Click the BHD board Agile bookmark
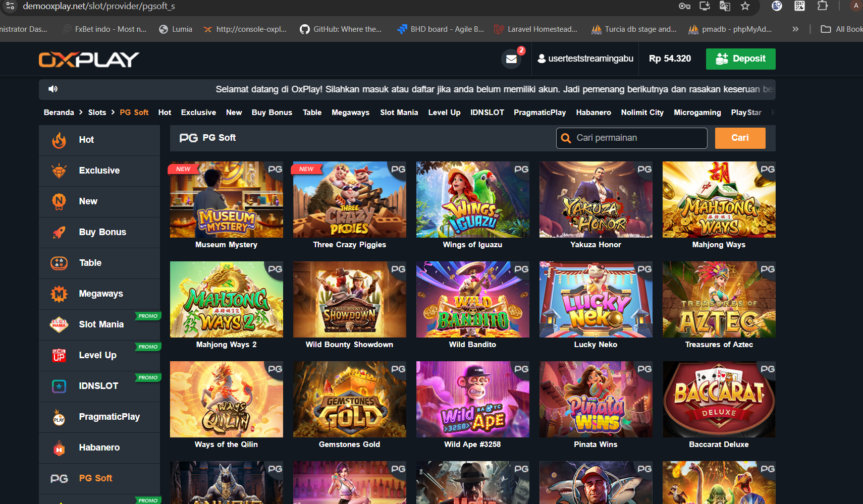 (441, 29)
